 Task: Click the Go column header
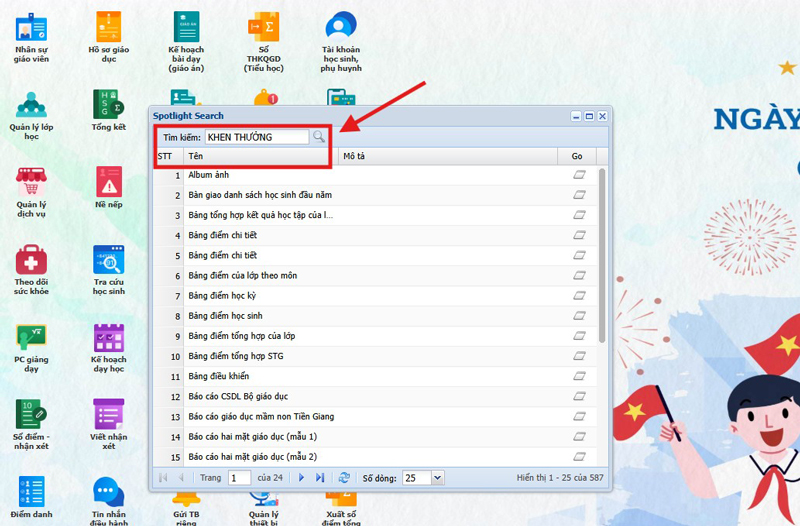coord(577,156)
